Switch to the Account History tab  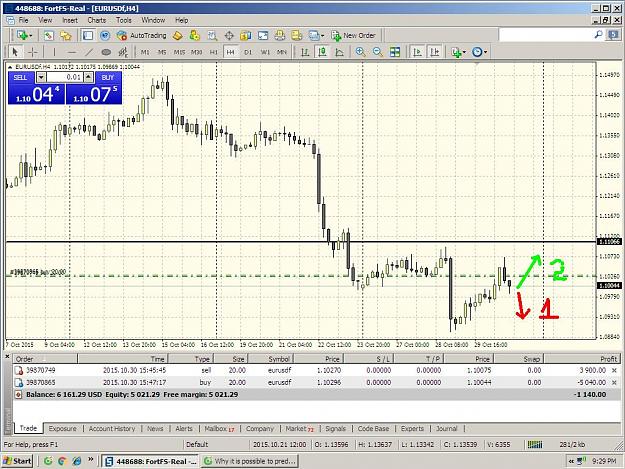tap(112, 429)
